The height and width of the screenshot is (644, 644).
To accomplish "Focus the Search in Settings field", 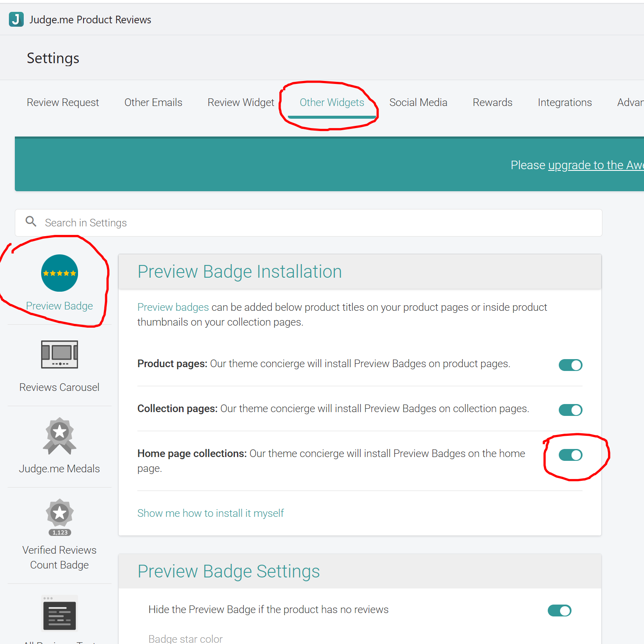I will point(309,223).
